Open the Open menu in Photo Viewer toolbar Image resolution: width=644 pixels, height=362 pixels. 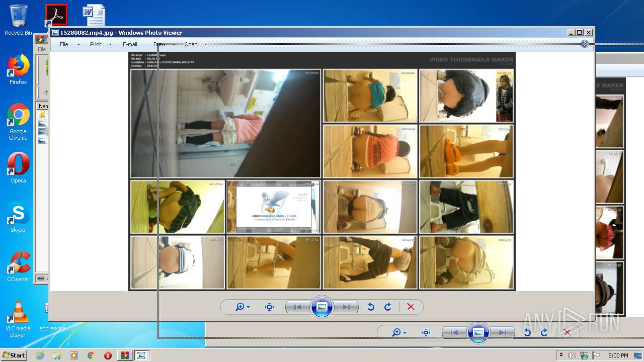191,44
